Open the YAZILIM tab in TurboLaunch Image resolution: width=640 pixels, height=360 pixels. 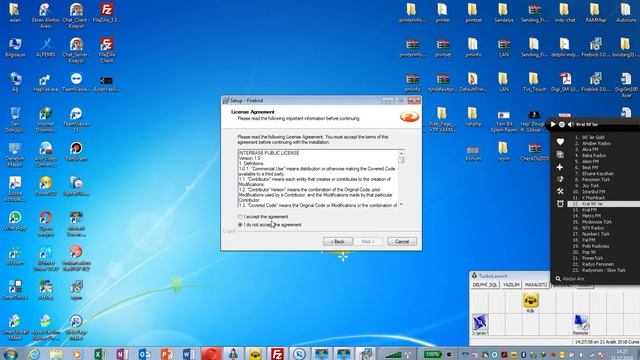pyautogui.click(x=511, y=284)
